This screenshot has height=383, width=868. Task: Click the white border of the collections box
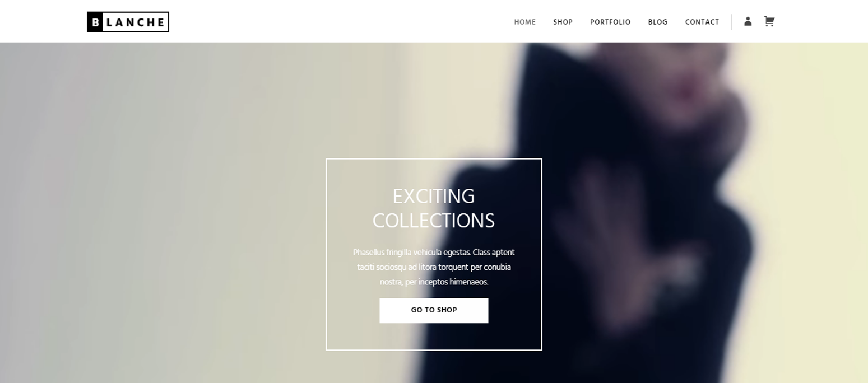(434, 159)
